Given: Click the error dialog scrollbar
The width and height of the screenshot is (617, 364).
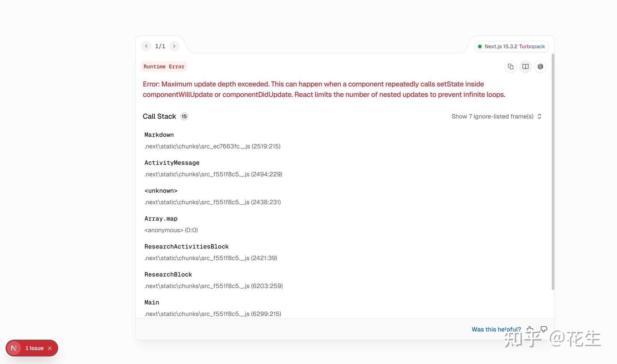Looking at the screenshot, I should (553, 171).
